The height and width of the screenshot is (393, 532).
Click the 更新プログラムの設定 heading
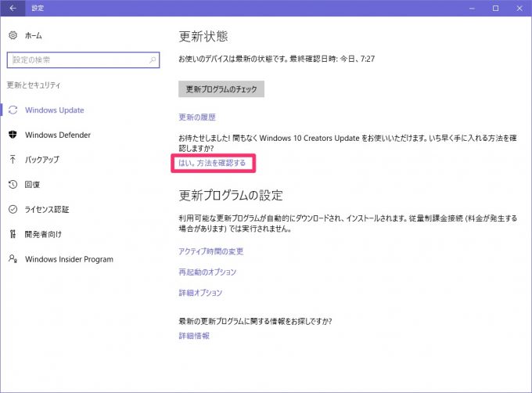(x=231, y=195)
